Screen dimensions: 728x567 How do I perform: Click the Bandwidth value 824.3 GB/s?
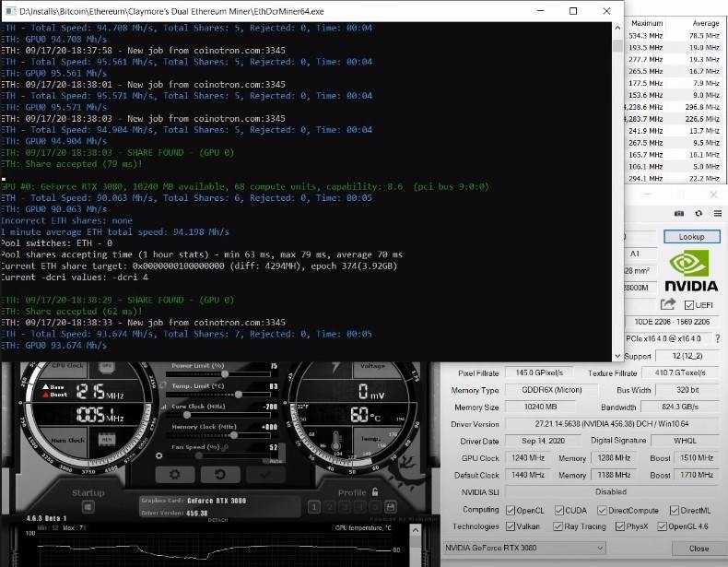pyautogui.click(x=680, y=407)
